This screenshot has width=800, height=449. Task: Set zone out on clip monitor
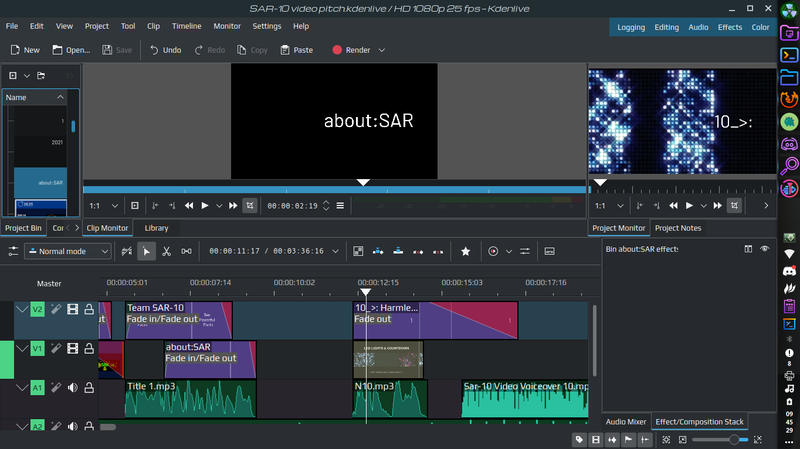tap(172, 206)
